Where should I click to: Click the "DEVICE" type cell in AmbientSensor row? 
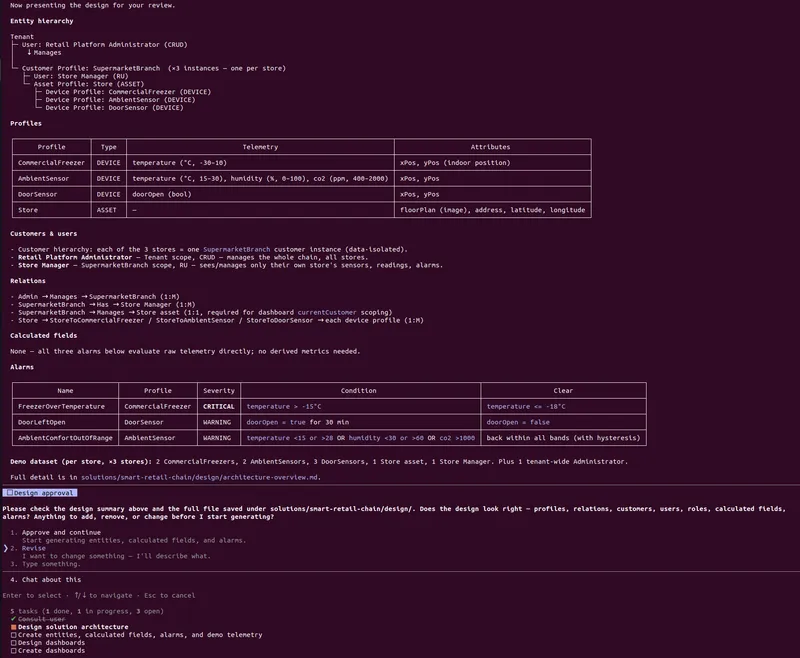(x=109, y=179)
